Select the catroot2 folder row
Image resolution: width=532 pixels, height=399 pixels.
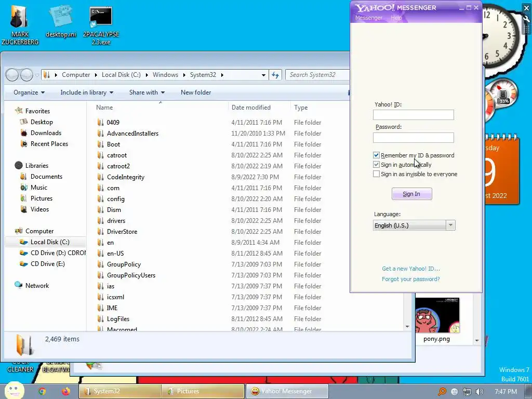click(220, 166)
